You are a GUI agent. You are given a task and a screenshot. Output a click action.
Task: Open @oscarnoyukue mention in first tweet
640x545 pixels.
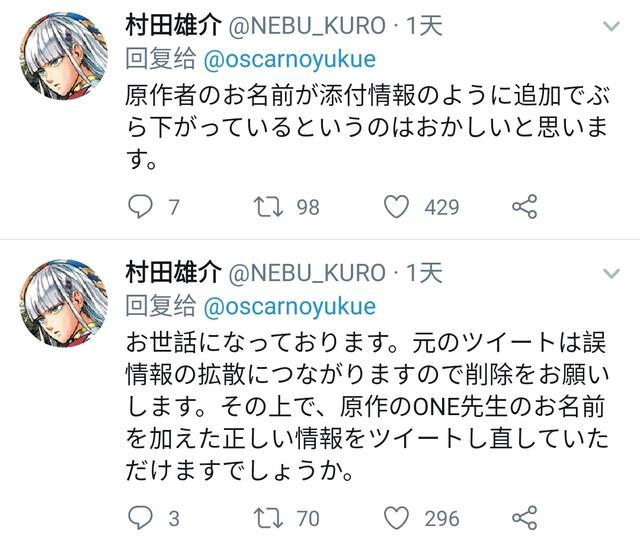(289, 58)
